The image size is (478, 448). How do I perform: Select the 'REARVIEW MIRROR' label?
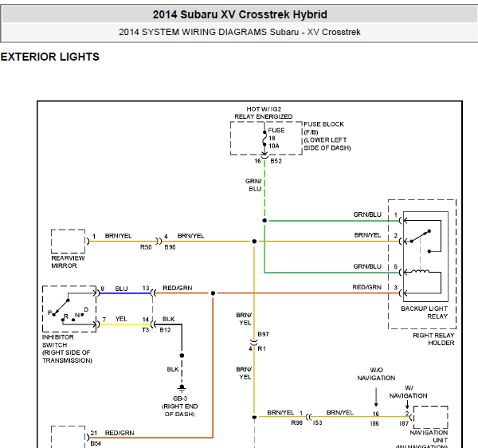[x=68, y=261]
